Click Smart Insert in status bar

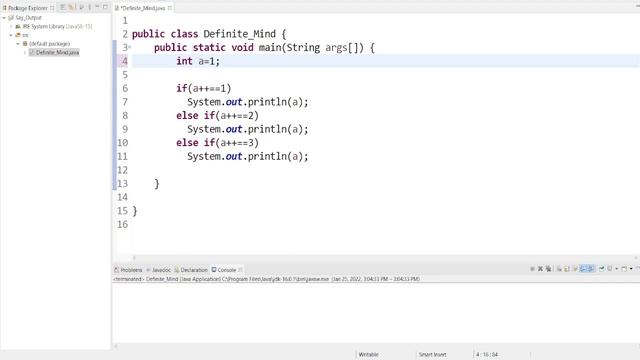tap(432, 355)
